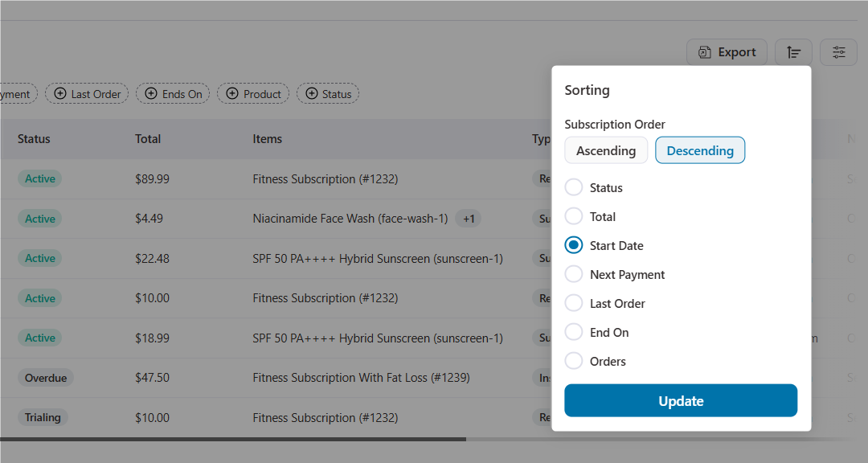Screen dimensions: 868x463
Task: Select the Orders sorting option
Action: pos(574,361)
